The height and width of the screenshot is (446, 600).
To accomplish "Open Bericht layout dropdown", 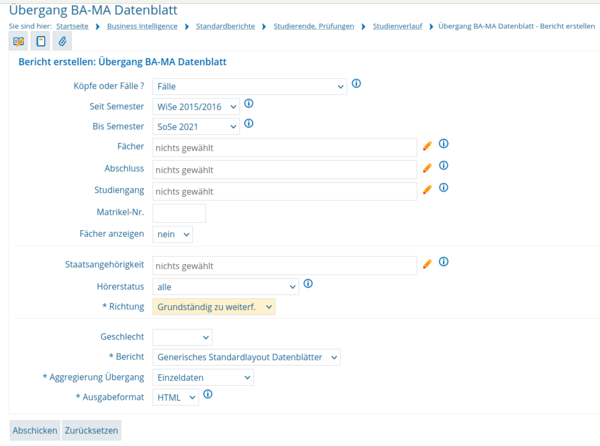I will [x=246, y=357].
